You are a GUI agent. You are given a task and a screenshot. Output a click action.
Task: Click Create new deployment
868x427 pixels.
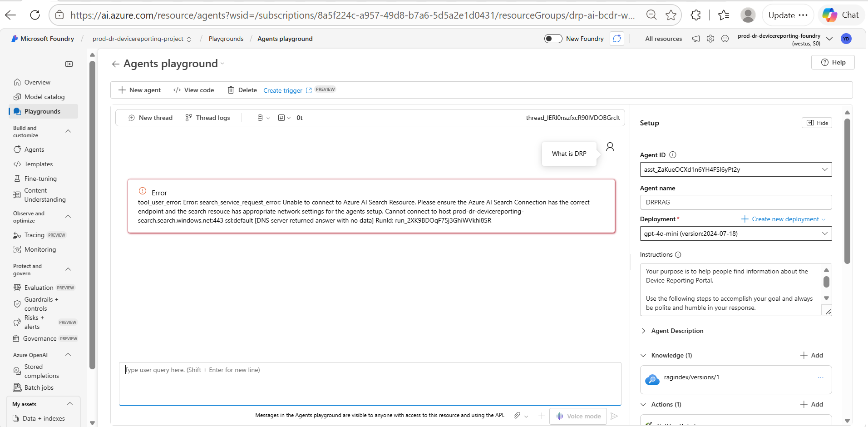[x=784, y=219]
